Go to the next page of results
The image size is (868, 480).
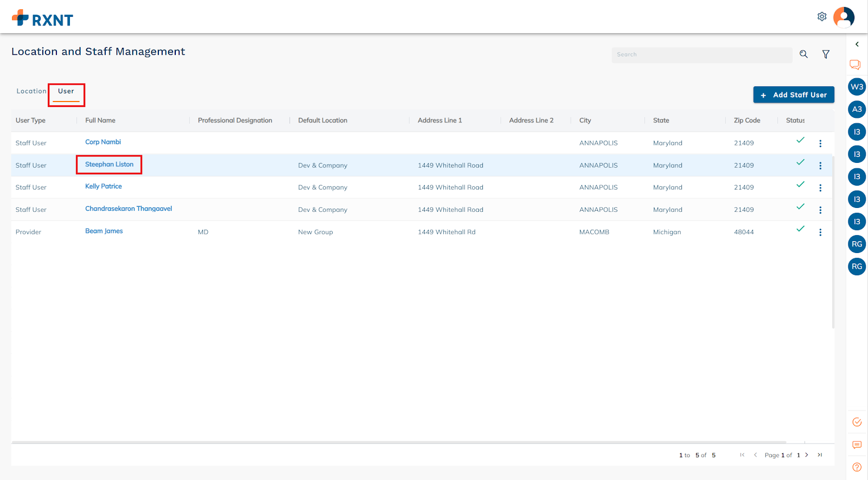click(x=807, y=455)
